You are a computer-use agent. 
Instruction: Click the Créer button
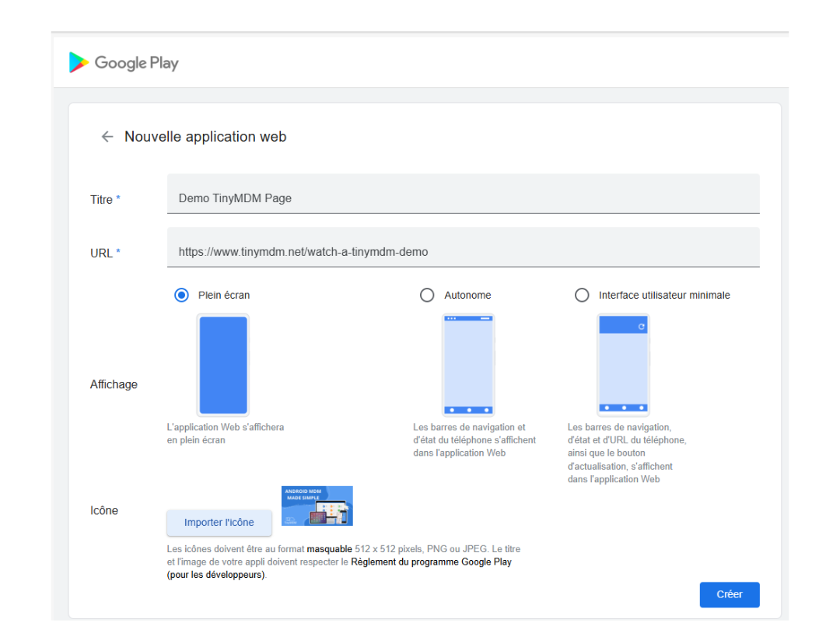tap(730, 595)
